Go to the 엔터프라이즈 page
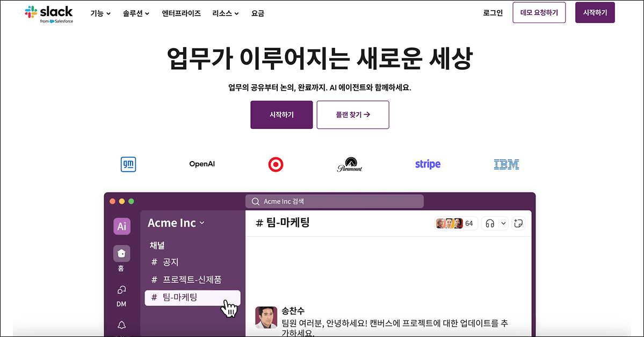Image resolution: width=644 pixels, height=337 pixels. click(181, 13)
